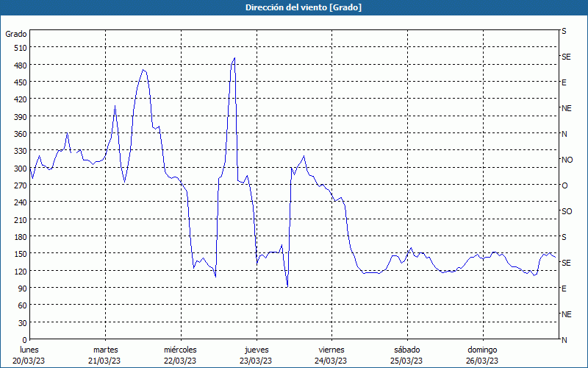Click the 120 degree axis label
This screenshot has height=368, width=588.
coord(21,272)
